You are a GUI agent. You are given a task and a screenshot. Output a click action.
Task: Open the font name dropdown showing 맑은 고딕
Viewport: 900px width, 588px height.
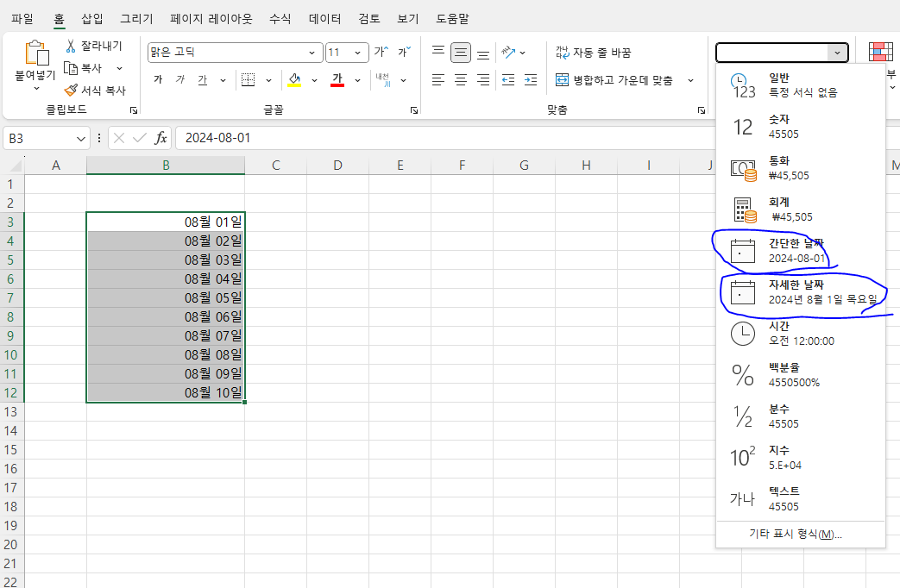pos(312,53)
